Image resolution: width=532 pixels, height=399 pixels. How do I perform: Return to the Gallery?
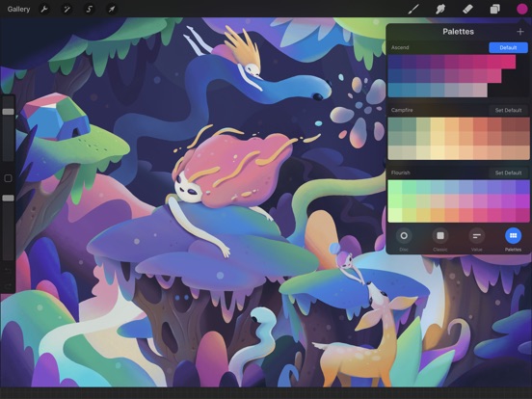click(x=18, y=10)
